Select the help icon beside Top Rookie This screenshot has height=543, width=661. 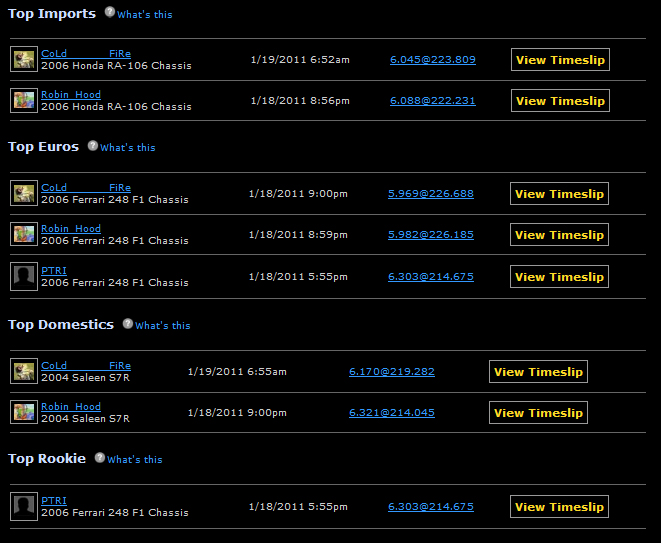100,458
